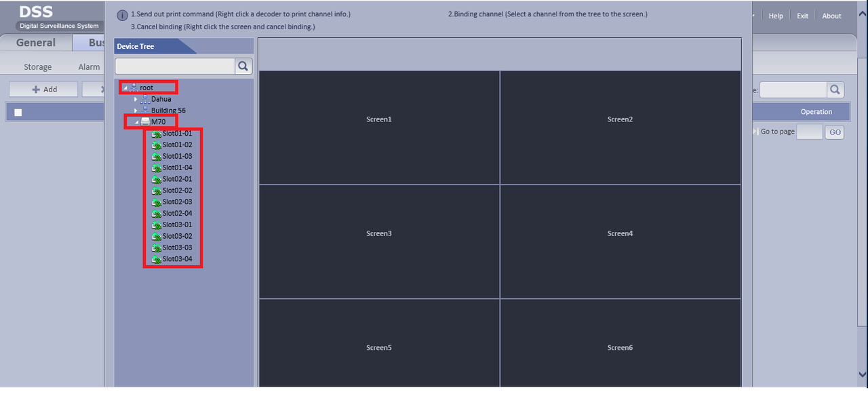This screenshot has width=868, height=411.
Task: Click the Slot01-01 channel icon
Action: tap(157, 134)
